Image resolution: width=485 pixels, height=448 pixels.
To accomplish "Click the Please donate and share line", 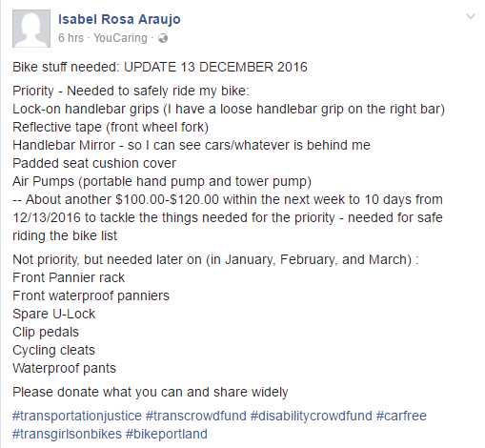I will 151,392.
